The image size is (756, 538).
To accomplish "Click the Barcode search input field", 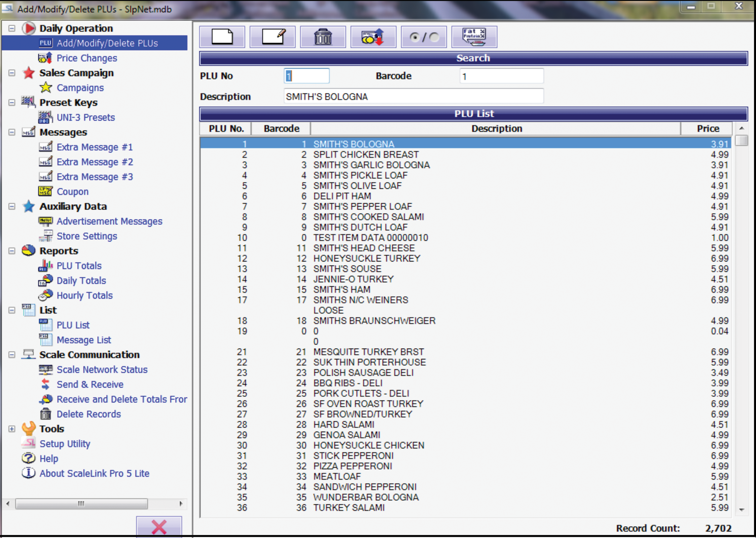I will coord(501,76).
